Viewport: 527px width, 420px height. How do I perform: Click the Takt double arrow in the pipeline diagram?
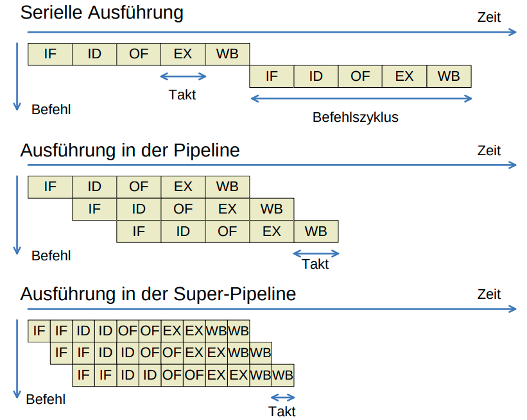(x=316, y=253)
